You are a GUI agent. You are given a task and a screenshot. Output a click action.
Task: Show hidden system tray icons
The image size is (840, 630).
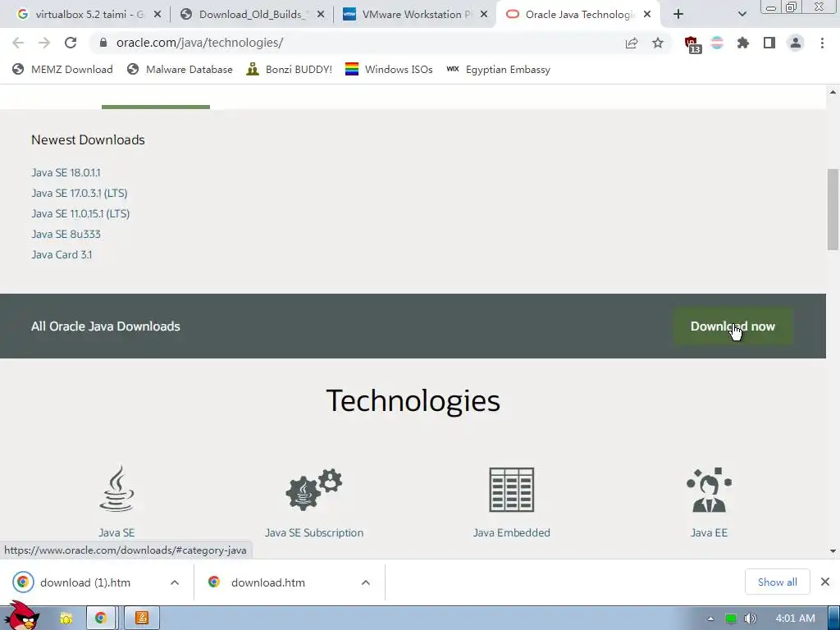(x=710, y=619)
